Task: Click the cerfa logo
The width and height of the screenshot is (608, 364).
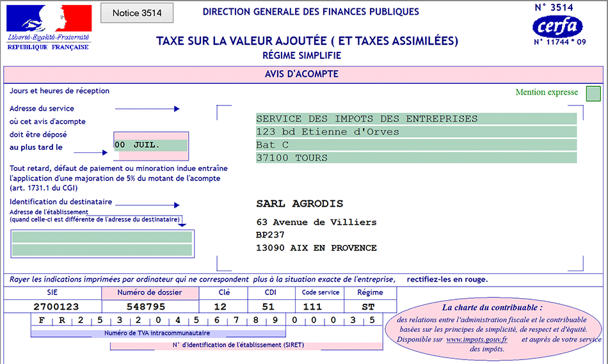Action: click(557, 27)
